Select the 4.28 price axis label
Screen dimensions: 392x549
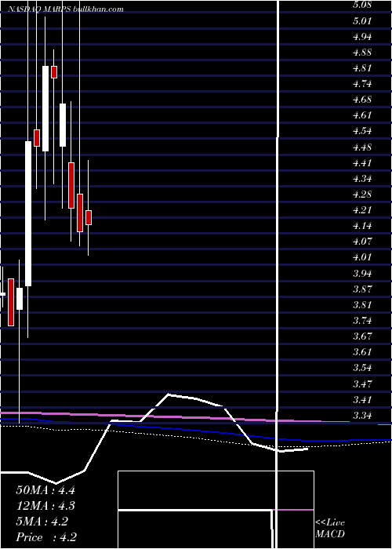(x=362, y=195)
